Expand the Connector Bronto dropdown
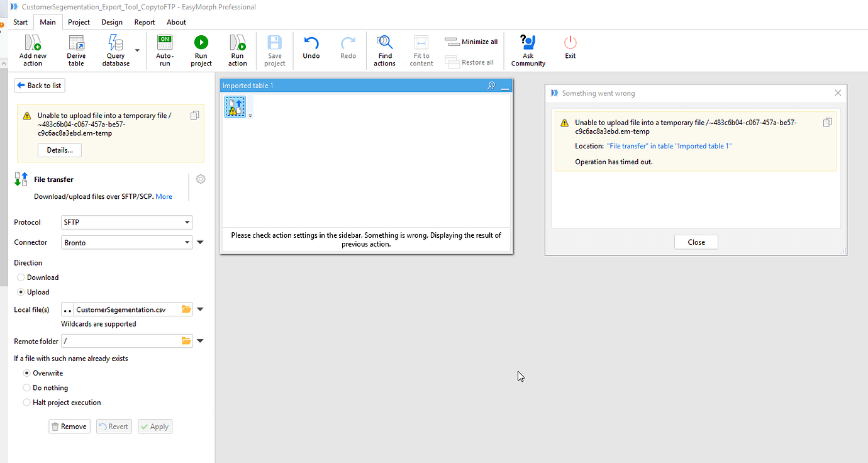The width and height of the screenshot is (868, 463). click(x=126, y=242)
